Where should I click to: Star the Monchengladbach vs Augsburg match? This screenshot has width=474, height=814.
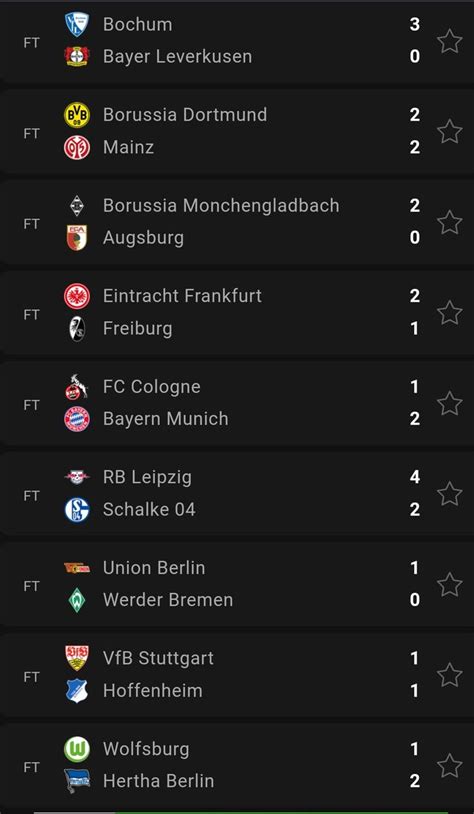point(450,222)
